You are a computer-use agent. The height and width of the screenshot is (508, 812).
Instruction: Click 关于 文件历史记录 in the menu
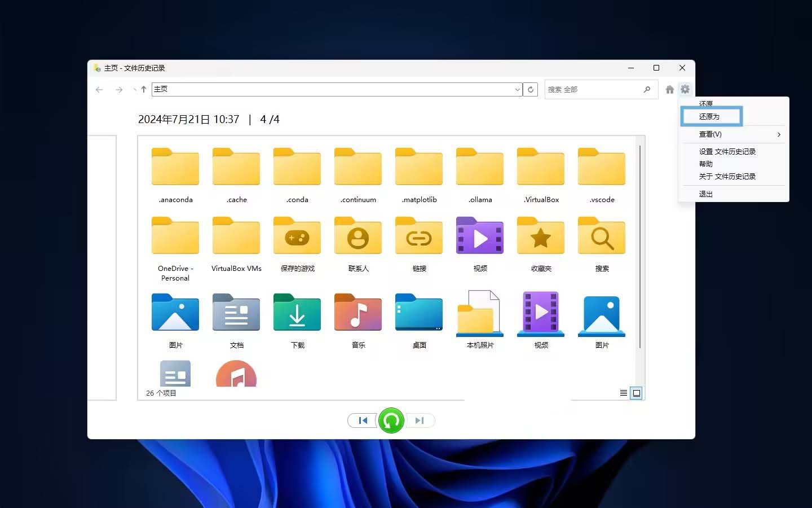point(727,176)
